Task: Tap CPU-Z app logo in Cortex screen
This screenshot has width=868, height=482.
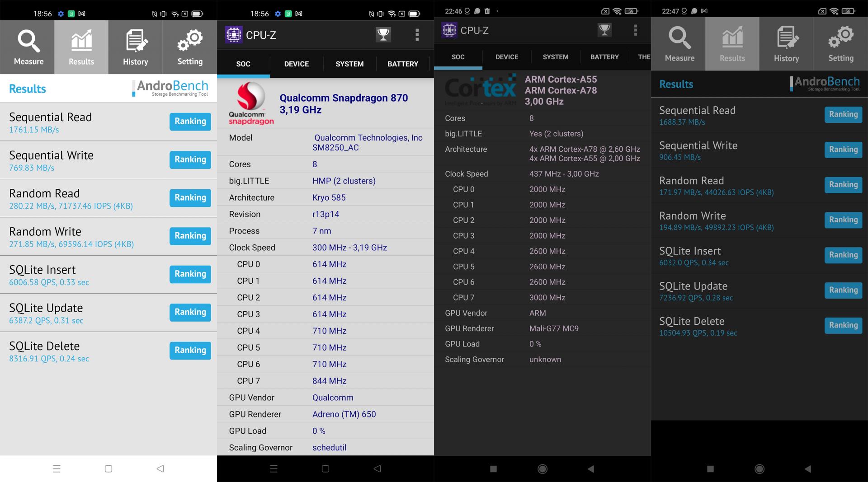Action: click(449, 30)
